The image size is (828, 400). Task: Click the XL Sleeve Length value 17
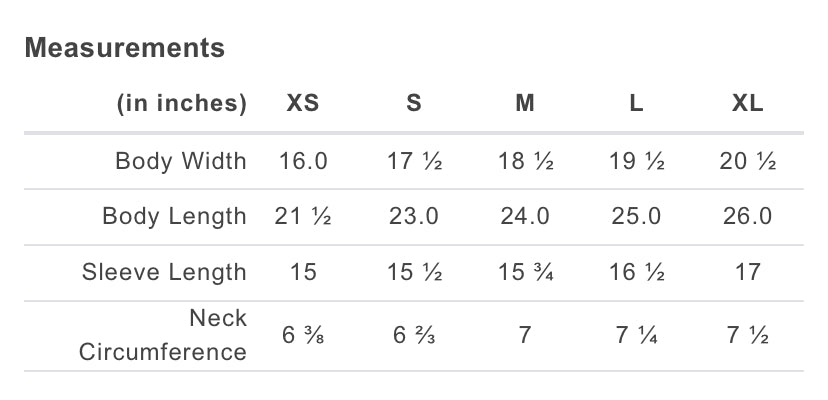click(747, 272)
